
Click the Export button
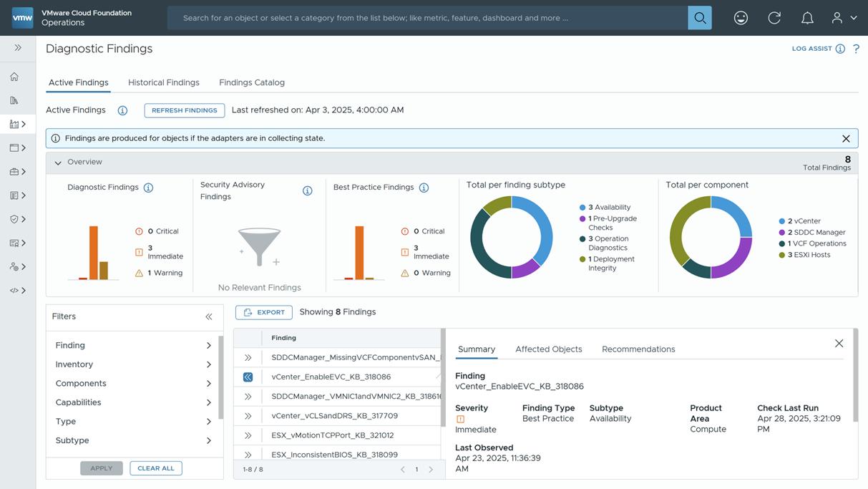(x=264, y=312)
